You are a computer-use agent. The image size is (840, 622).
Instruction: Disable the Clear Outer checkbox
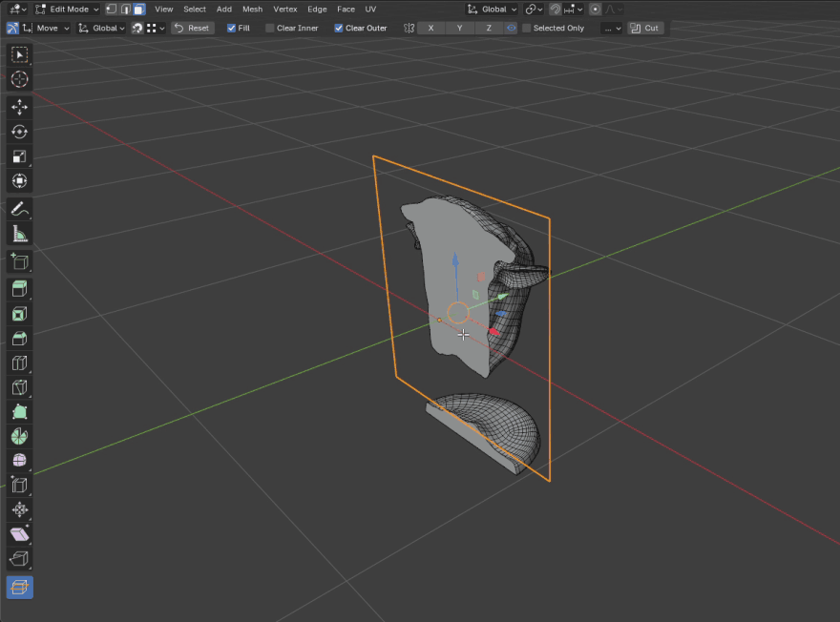tap(339, 28)
